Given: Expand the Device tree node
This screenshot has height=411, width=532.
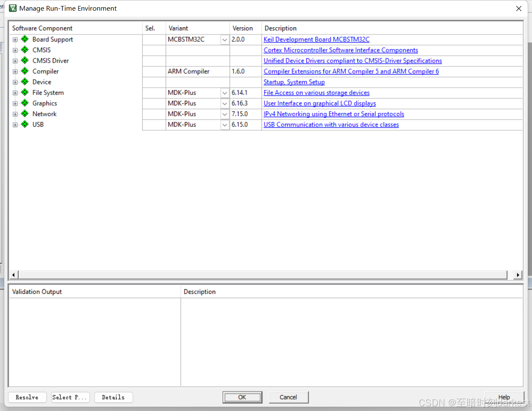Looking at the screenshot, I should click(x=15, y=82).
